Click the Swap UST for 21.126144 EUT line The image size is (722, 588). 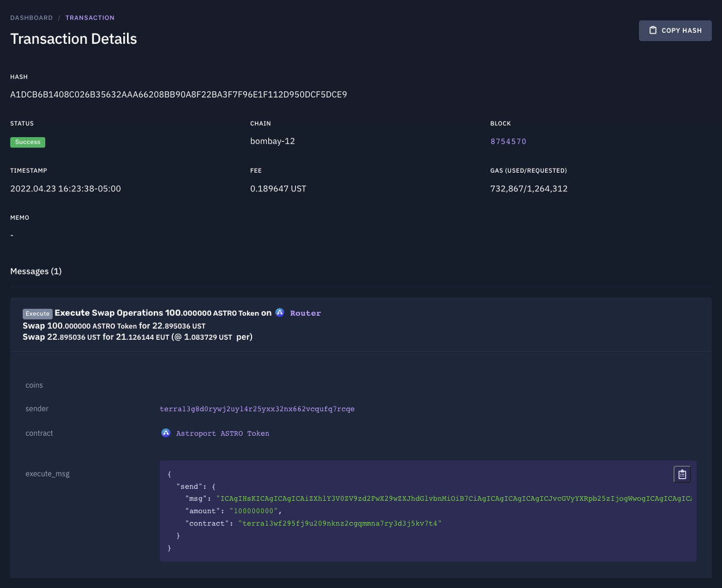click(138, 337)
